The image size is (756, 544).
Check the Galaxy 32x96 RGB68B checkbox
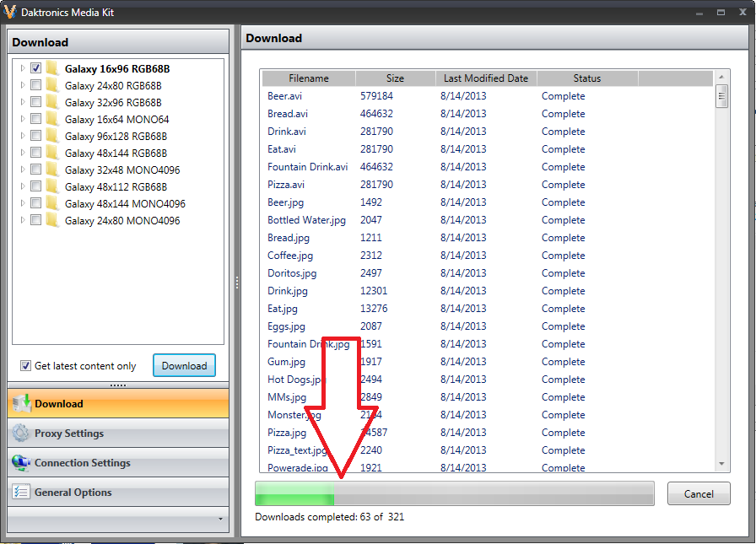(x=36, y=102)
